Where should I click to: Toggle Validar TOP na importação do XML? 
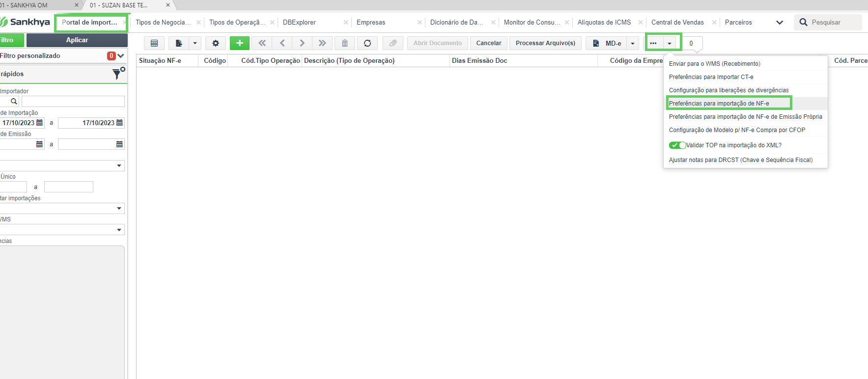tap(677, 145)
